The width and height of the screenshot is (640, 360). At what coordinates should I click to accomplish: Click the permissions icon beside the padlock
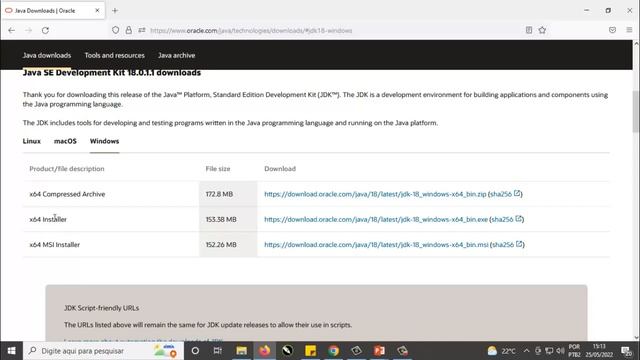(142, 30)
